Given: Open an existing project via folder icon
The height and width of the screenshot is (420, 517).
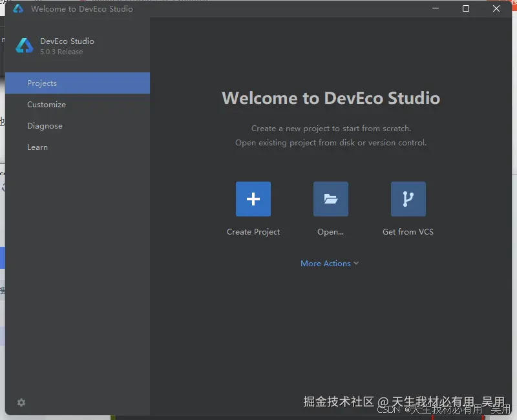Looking at the screenshot, I should 331,199.
